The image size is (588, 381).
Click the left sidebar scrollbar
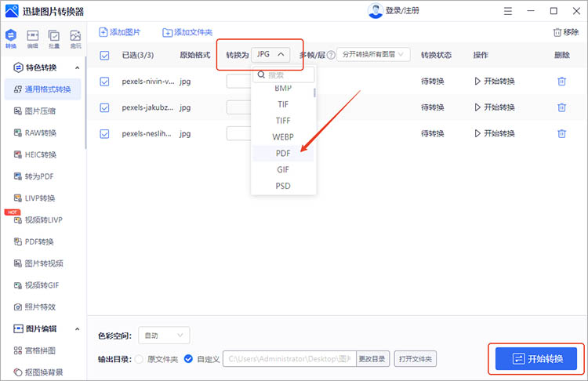85,101
